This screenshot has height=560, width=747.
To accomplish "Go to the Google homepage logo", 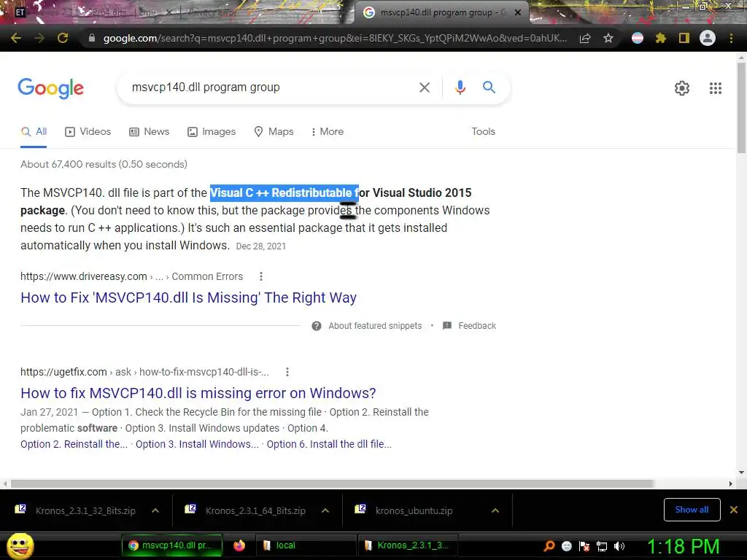I will 51,88.
